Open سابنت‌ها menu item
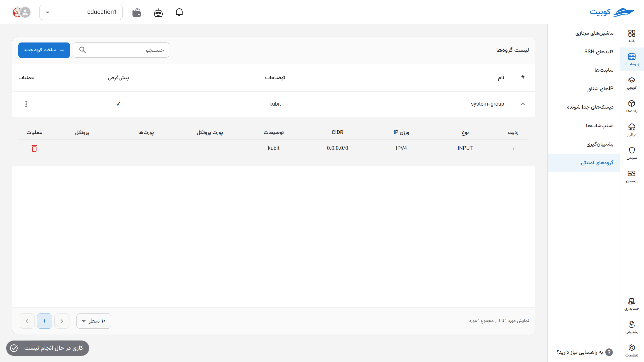The height and width of the screenshot is (362, 644). pyautogui.click(x=584, y=70)
